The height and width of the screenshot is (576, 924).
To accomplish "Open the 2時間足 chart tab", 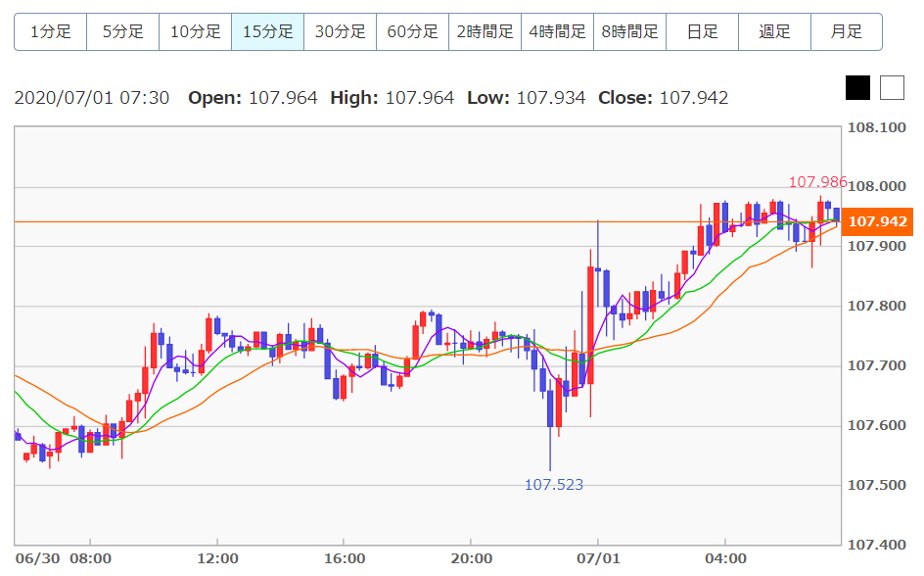I will pyautogui.click(x=485, y=31).
